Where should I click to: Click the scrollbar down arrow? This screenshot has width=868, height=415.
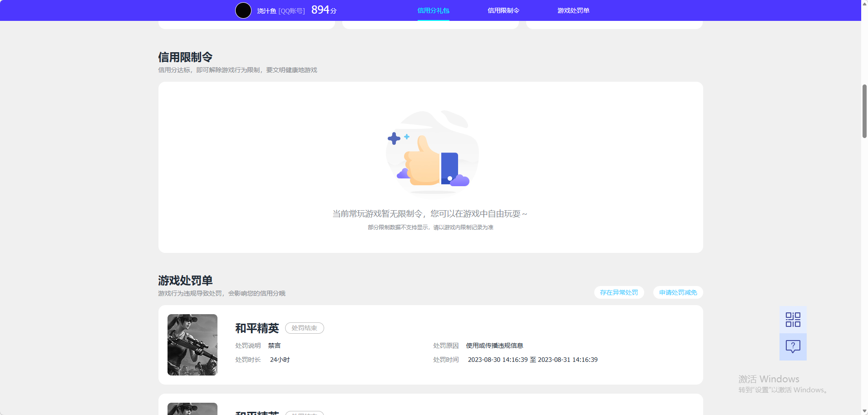(x=864, y=411)
